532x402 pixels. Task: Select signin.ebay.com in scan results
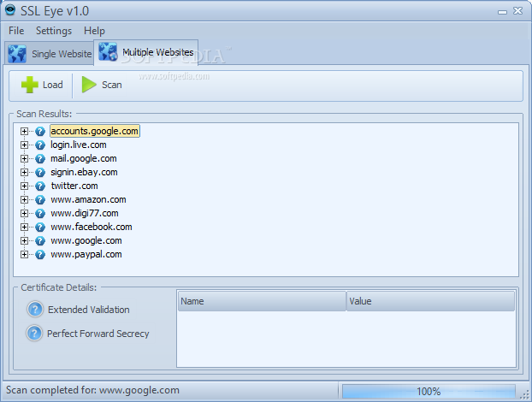[x=84, y=172]
